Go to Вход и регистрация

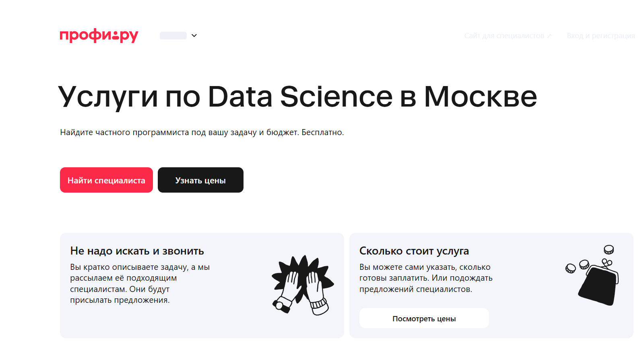click(601, 36)
